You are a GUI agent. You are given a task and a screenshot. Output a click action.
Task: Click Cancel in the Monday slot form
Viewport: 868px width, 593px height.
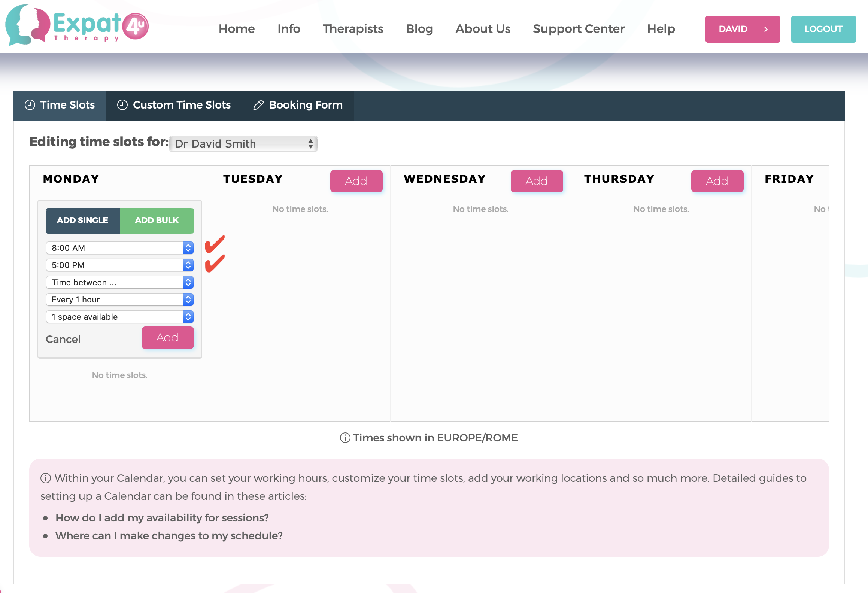(63, 339)
